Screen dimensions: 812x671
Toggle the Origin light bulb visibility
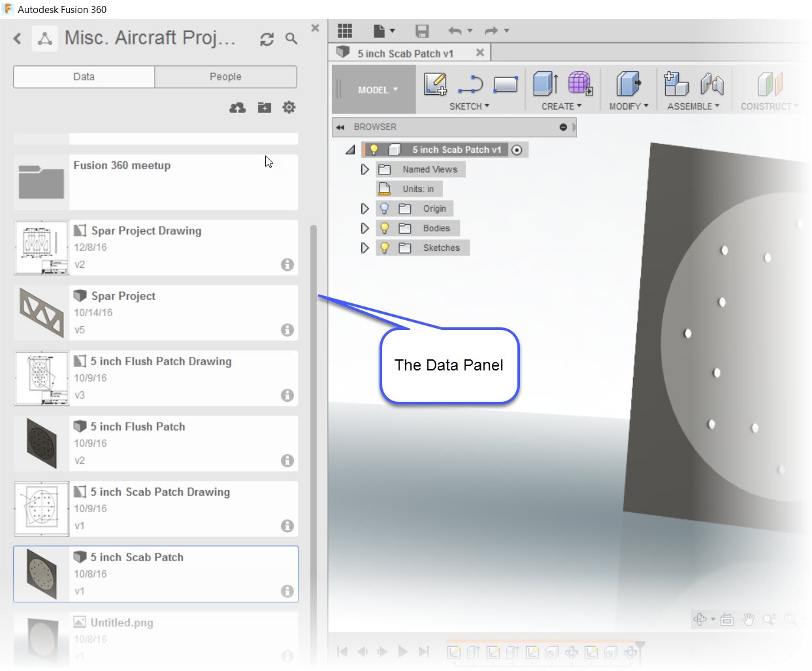385,208
